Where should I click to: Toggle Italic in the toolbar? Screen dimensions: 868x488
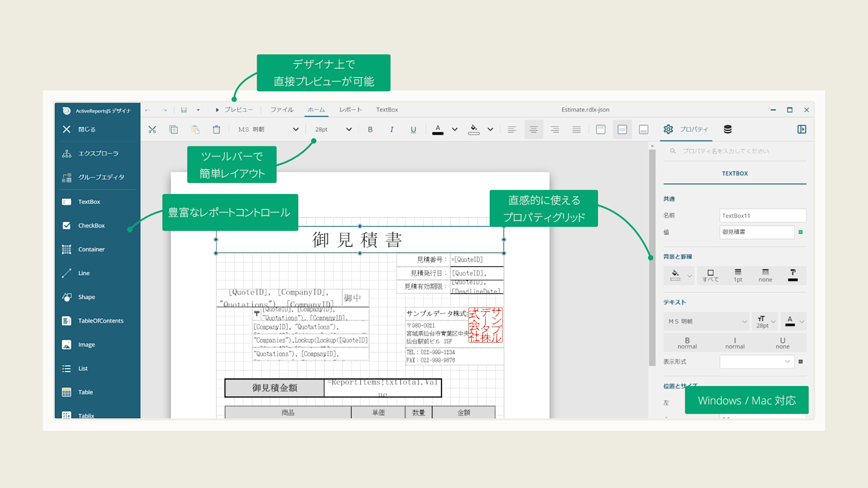(392, 130)
